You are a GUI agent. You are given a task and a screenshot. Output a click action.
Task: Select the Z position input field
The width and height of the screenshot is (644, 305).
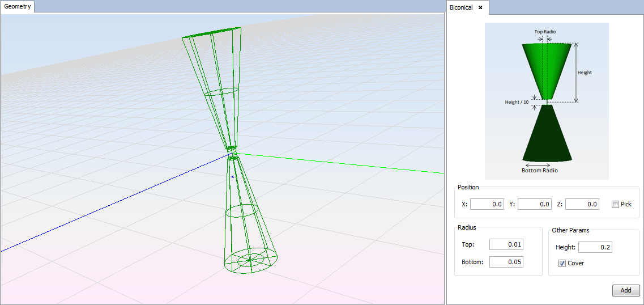(x=582, y=204)
